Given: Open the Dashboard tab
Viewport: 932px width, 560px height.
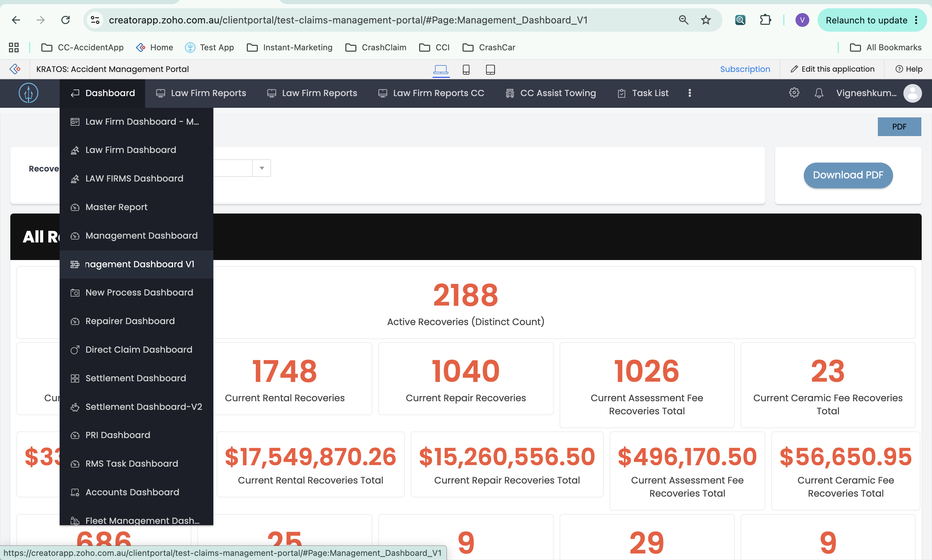Looking at the screenshot, I should point(102,93).
